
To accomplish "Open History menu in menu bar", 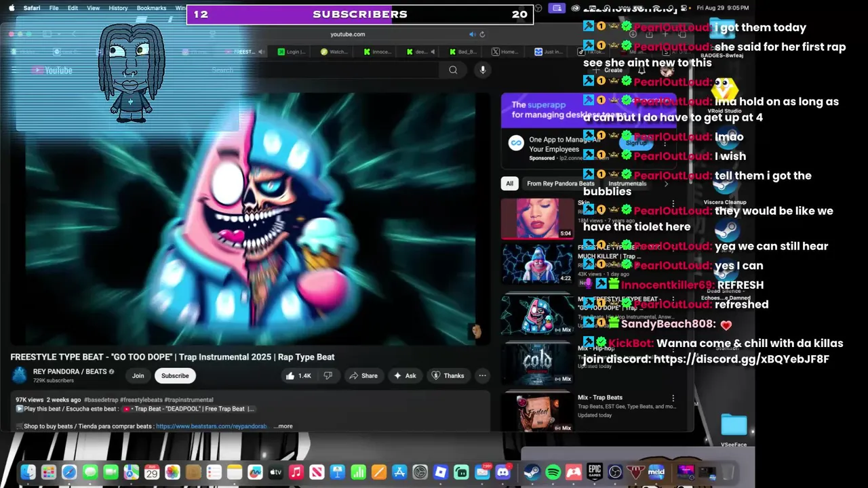I will [118, 8].
